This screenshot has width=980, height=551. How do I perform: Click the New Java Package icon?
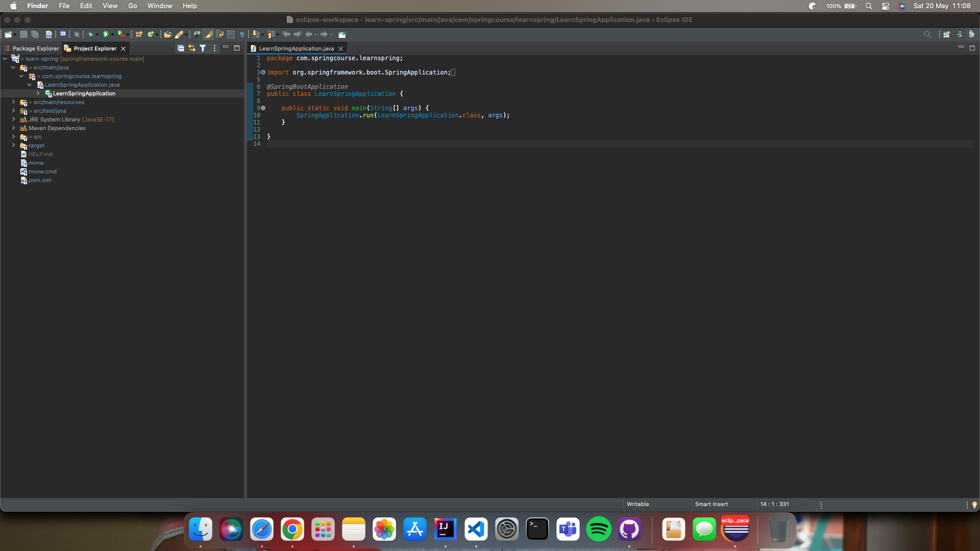click(x=139, y=34)
